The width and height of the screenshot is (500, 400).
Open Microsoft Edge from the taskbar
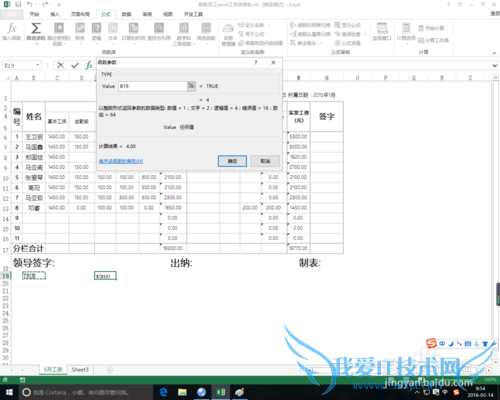click(x=163, y=392)
